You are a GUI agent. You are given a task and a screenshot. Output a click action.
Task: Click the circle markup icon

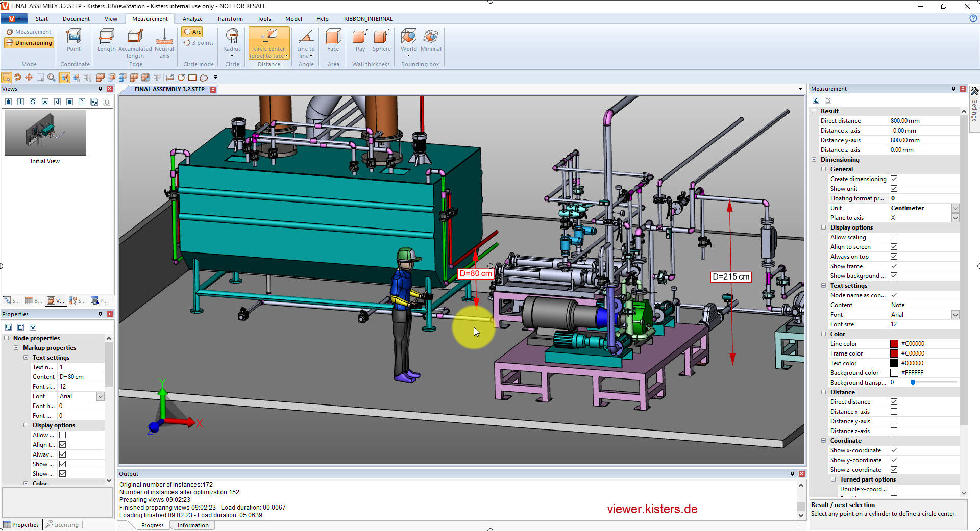181,78
